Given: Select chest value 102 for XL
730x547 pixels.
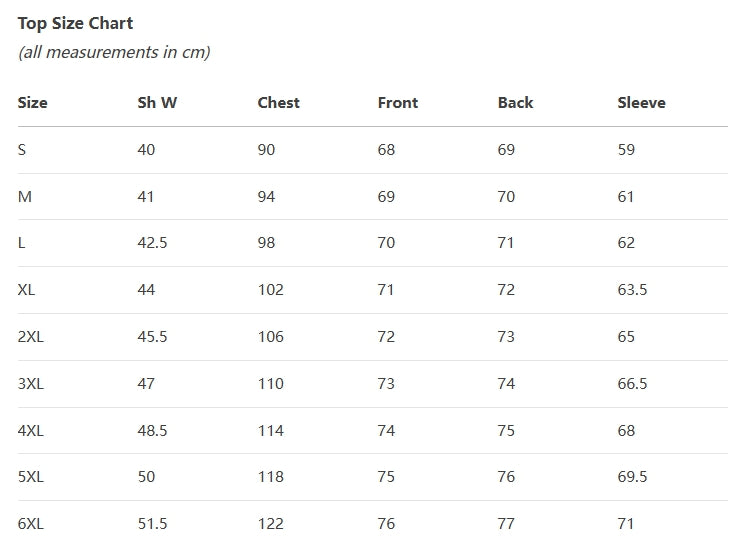Looking at the screenshot, I should point(270,290).
